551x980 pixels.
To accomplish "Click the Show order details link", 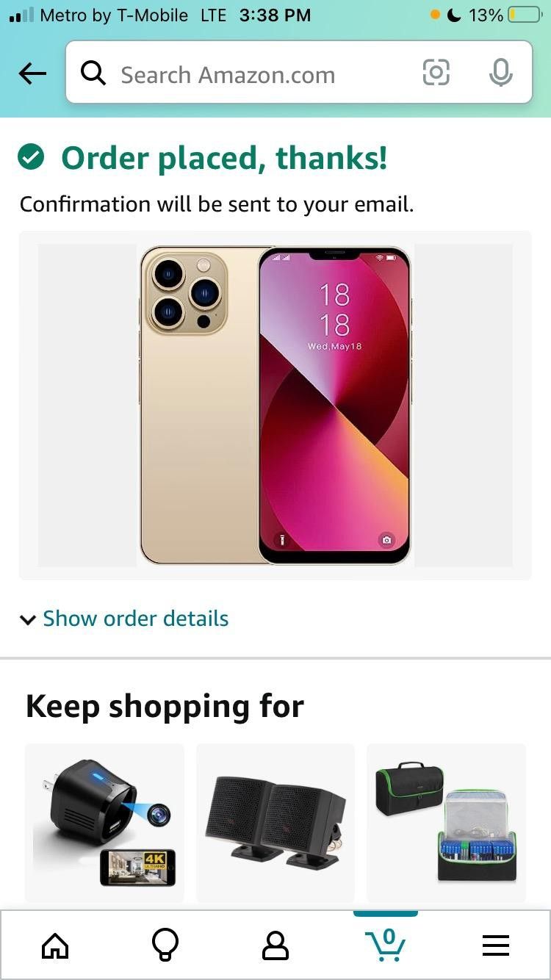I will coord(136,619).
